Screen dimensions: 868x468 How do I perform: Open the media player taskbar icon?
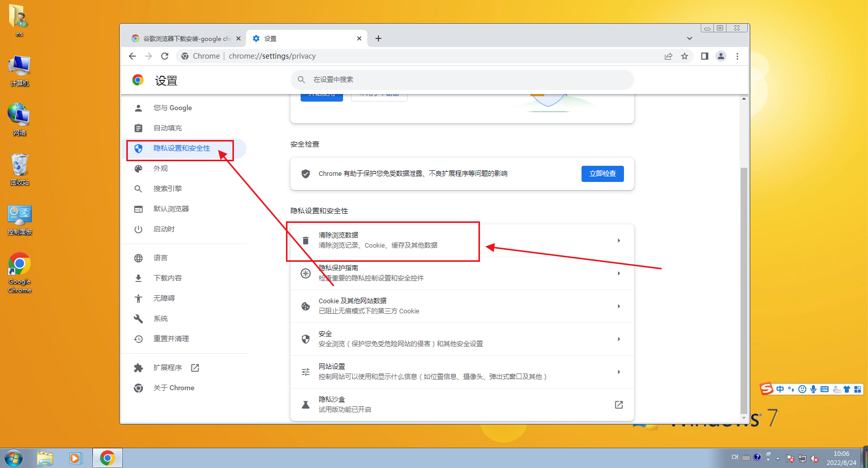pyautogui.click(x=75, y=458)
